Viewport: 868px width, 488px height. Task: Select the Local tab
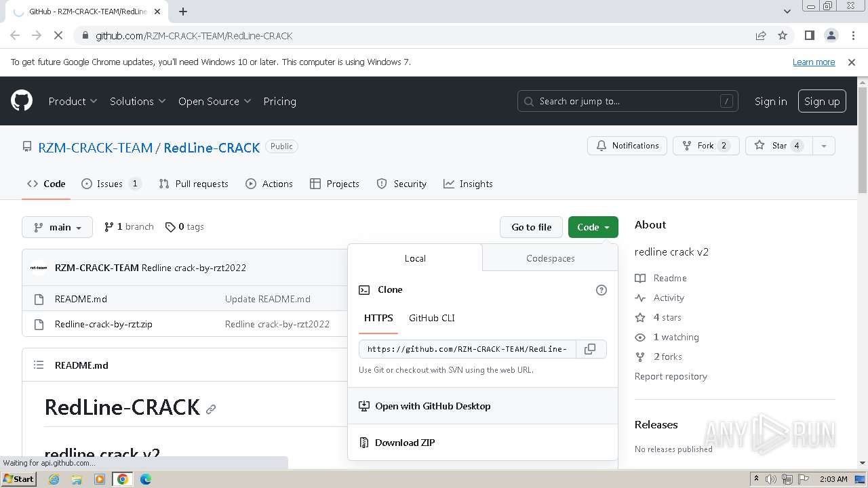click(x=415, y=258)
